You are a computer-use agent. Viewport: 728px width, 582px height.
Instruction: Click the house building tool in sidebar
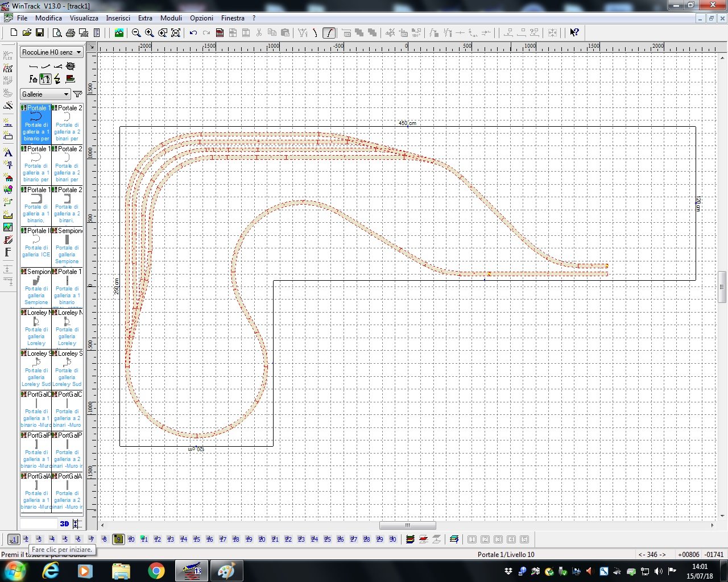coord(8,178)
